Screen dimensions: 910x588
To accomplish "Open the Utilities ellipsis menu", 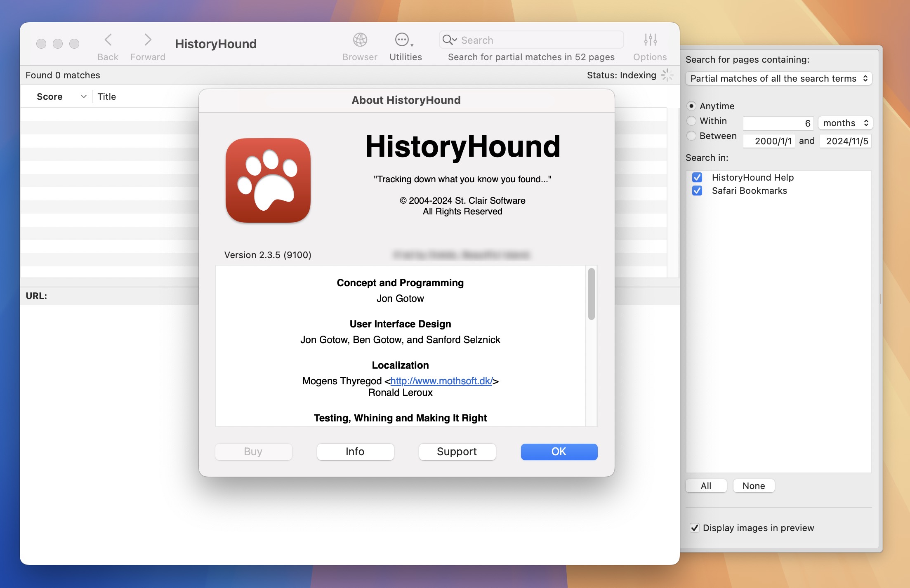I will click(403, 40).
